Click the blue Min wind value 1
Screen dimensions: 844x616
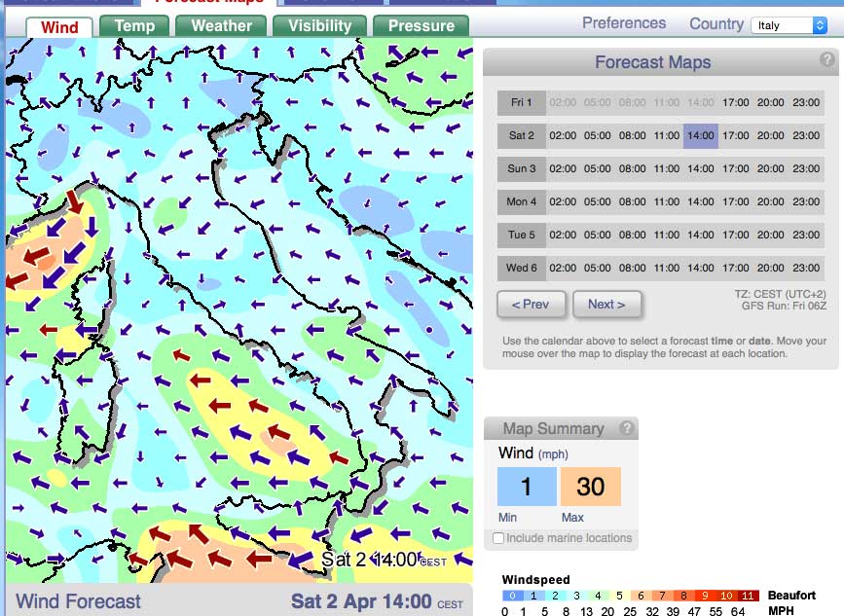tap(527, 486)
